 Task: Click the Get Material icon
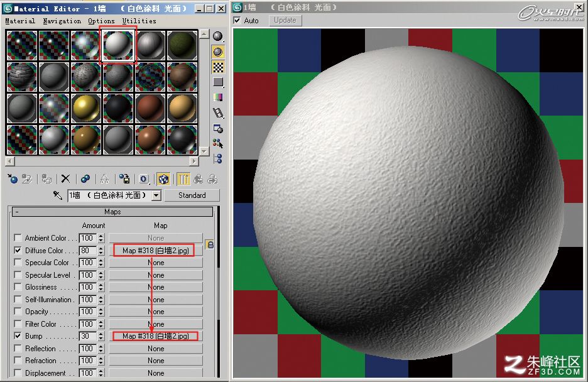point(13,179)
